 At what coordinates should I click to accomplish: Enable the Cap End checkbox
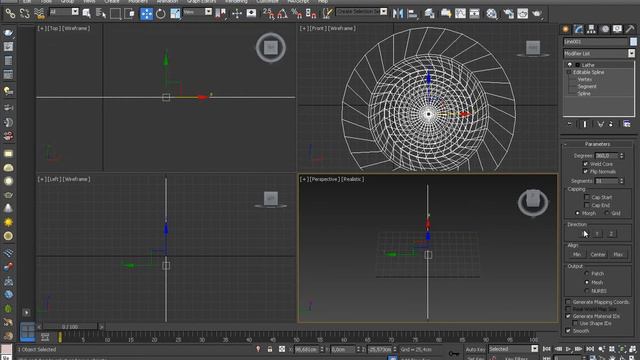coord(587,205)
